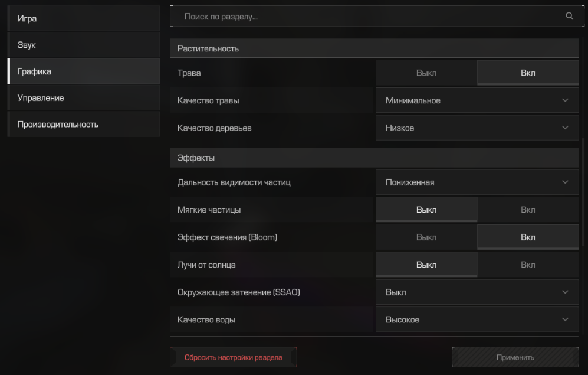This screenshot has width=588, height=375.
Task: Open the Минимальное grass quality dropdown
Action: click(x=477, y=100)
